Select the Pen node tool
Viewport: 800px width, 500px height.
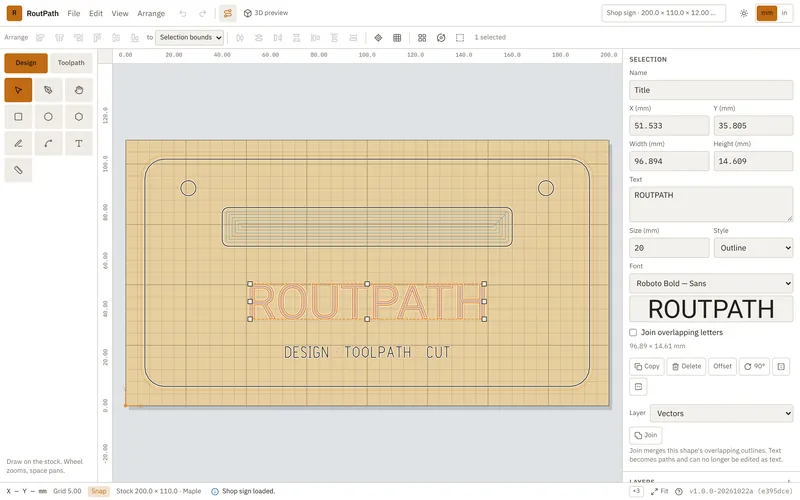pos(48,90)
